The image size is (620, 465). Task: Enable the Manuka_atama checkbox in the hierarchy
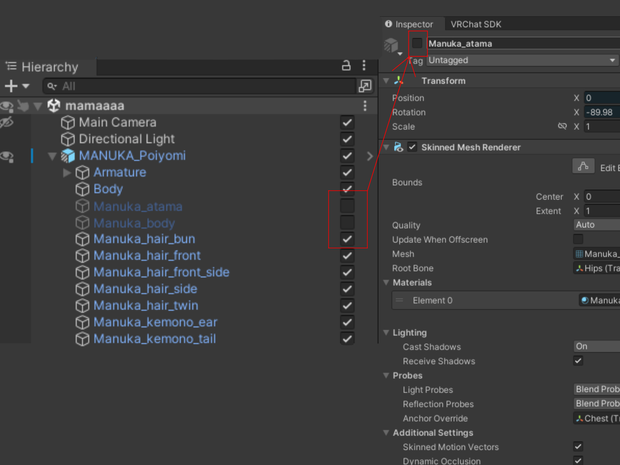(x=347, y=206)
